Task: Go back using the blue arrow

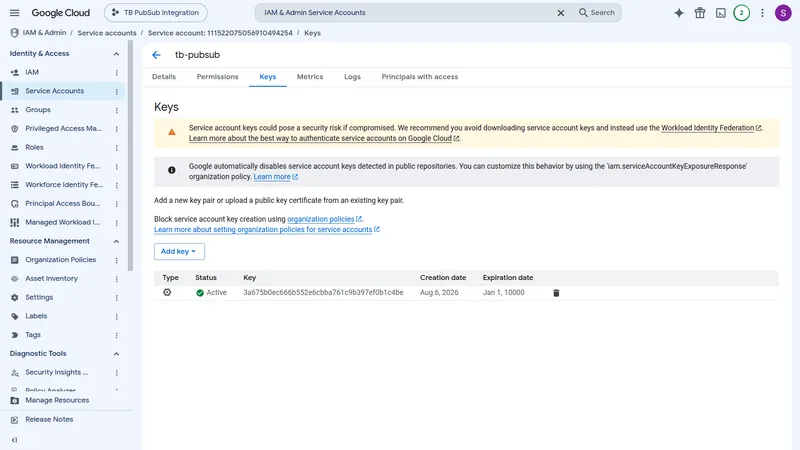Action: coord(156,55)
